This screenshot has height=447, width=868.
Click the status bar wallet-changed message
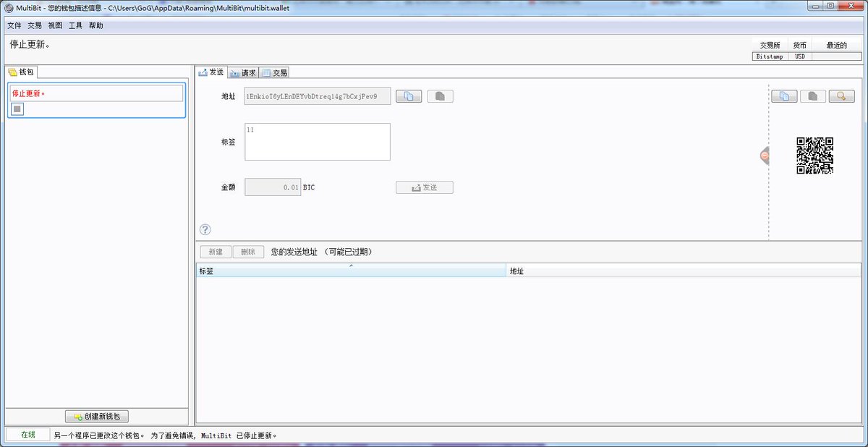coord(166,435)
